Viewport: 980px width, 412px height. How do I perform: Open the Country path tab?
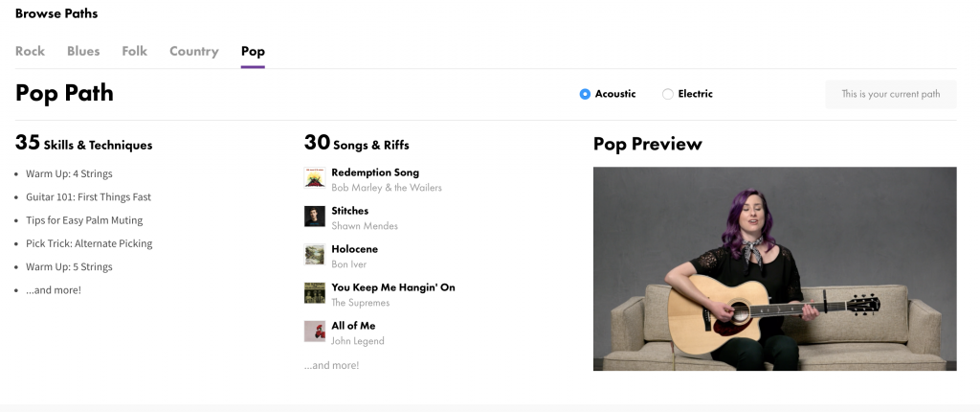(x=194, y=52)
